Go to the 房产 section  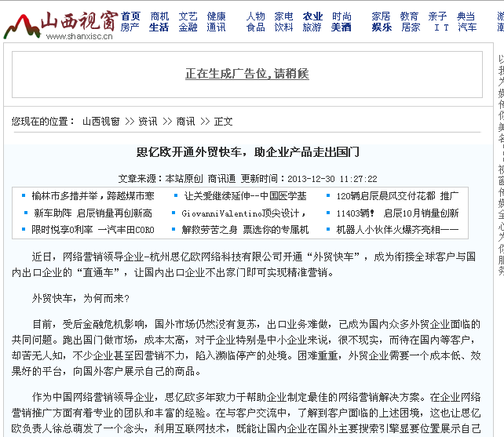click(x=130, y=27)
